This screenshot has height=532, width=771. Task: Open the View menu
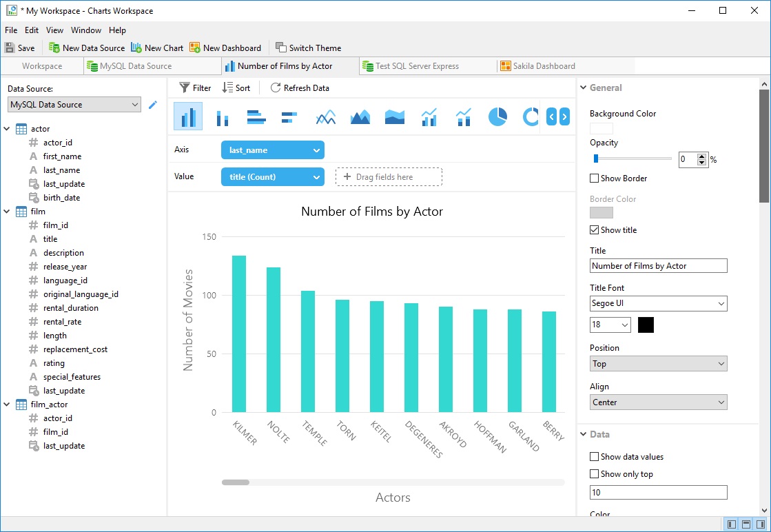[x=54, y=30]
